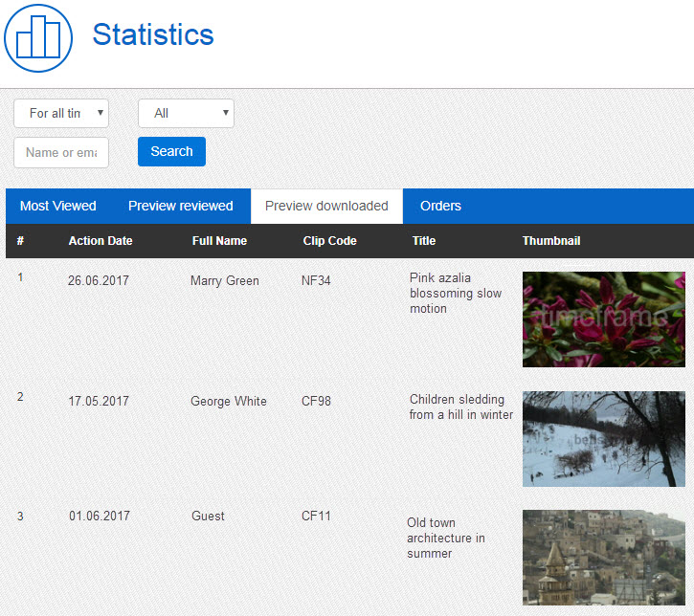Screen dimensions: 694x616
Task: Open the children sledding winter thumbnail
Action: coord(603,438)
